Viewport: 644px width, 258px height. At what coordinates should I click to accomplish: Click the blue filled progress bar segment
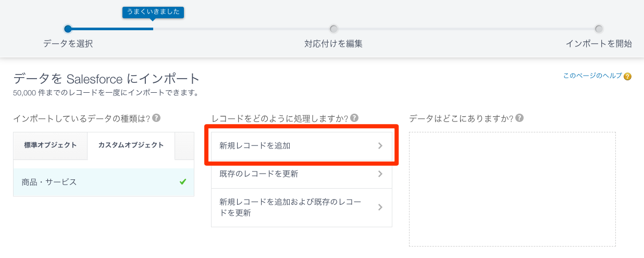coord(110,29)
